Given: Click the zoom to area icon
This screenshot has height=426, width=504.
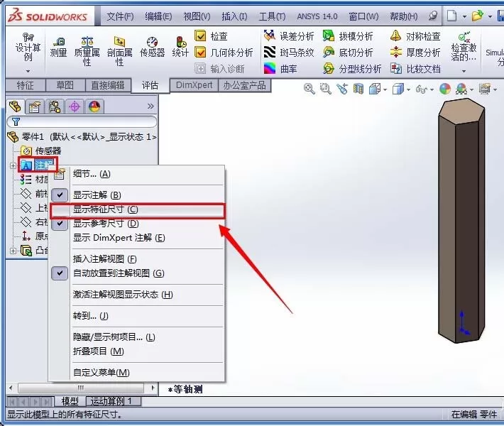Looking at the screenshot, I should coord(326,89).
